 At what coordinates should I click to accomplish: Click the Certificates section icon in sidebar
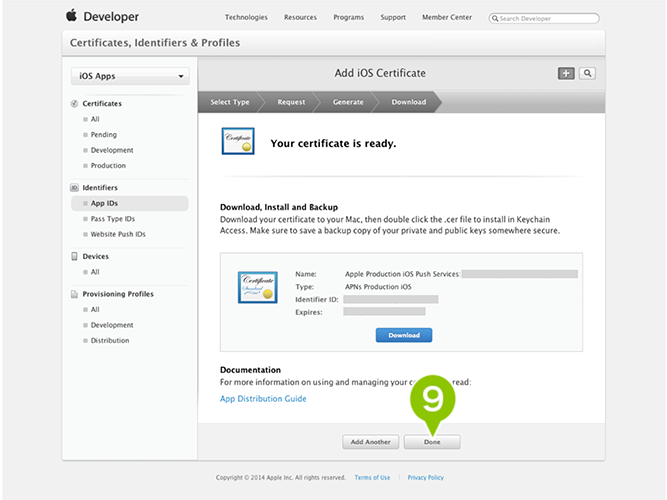74,103
